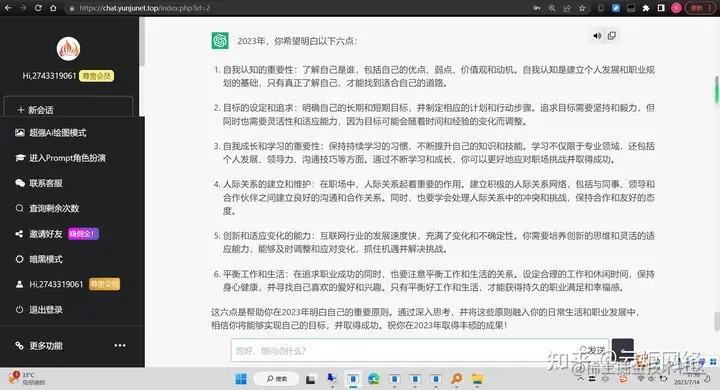
Task: Click the text 平衡工作和生活
Action: [254, 274]
